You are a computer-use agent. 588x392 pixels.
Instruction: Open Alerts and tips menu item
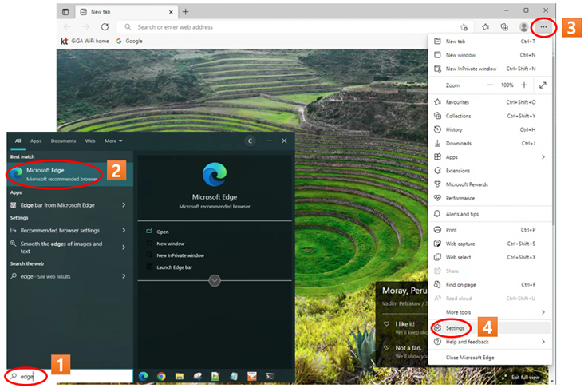[x=489, y=214]
